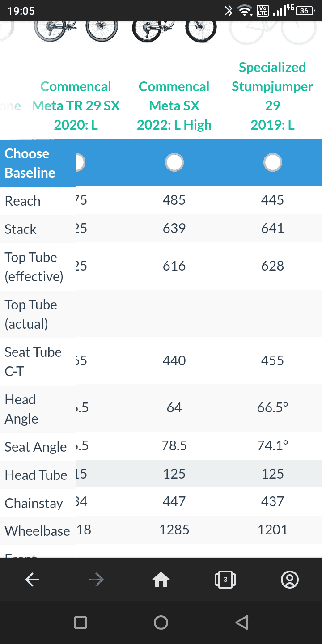Viewport: 322px width, 644px height.
Task: Open the Specialized Stumpjumper 29 2019 link
Action: tap(272, 96)
